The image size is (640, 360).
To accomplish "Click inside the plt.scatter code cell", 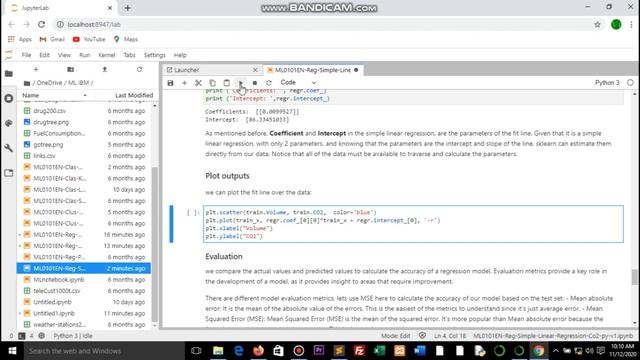I will pos(413,224).
